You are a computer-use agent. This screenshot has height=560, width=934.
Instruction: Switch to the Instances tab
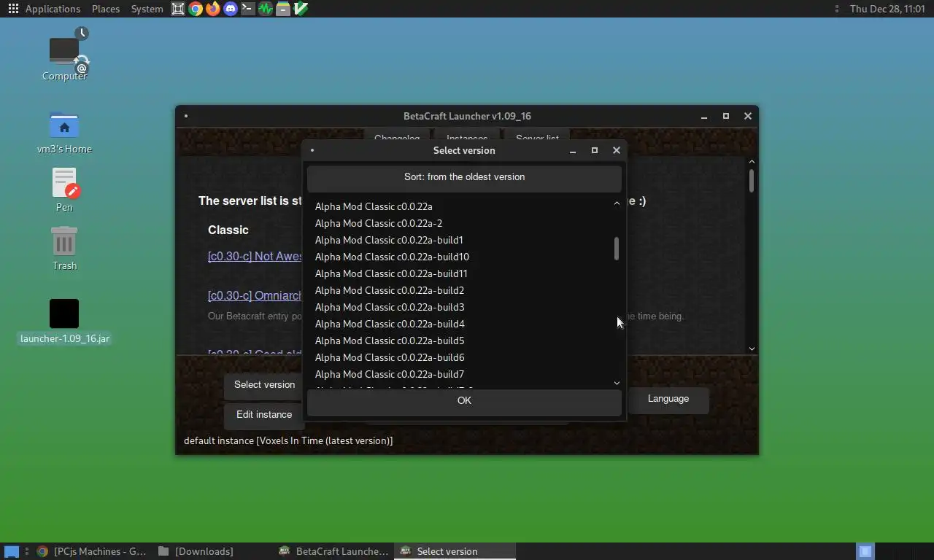pyautogui.click(x=467, y=137)
